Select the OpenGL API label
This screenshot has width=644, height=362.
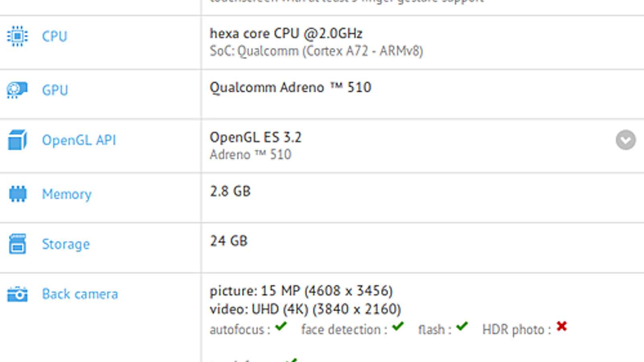[x=79, y=140]
